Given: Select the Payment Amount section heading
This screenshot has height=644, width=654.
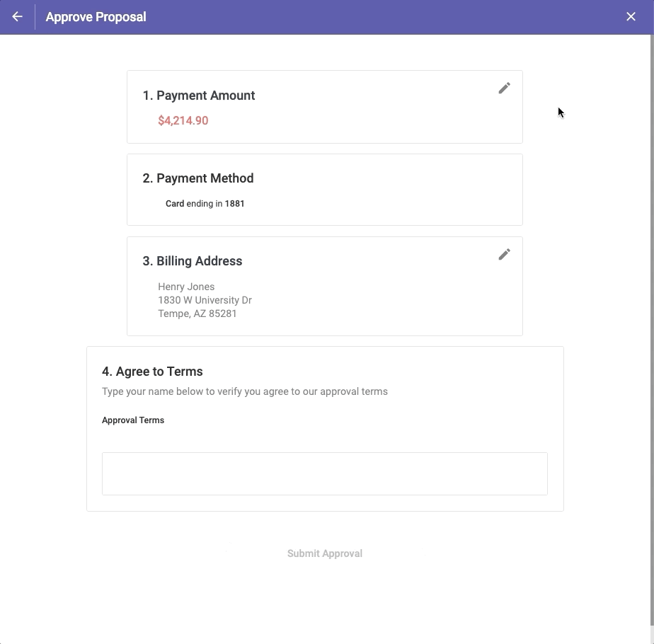Looking at the screenshot, I should click(198, 96).
